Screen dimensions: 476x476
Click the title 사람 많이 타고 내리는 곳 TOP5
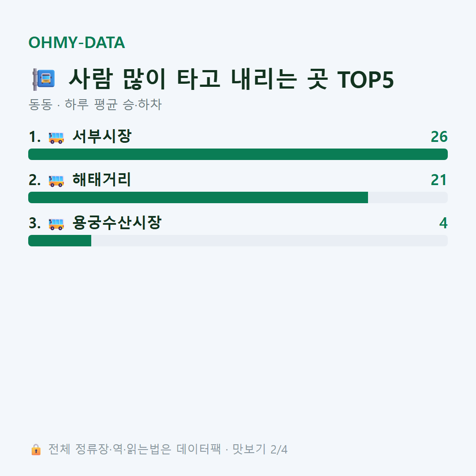(x=231, y=79)
